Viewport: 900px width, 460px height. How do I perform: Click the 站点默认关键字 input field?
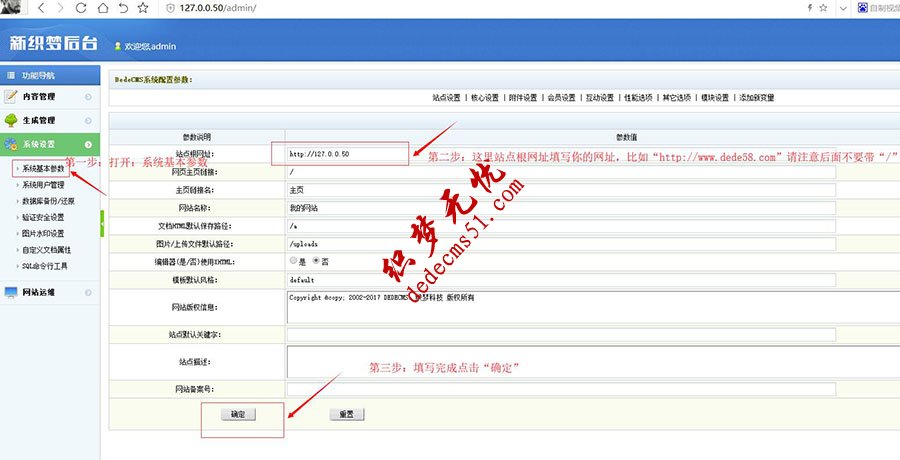click(x=561, y=334)
